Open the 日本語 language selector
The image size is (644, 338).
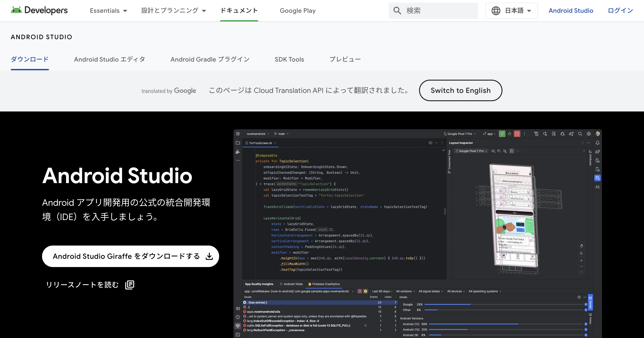point(511,11)
